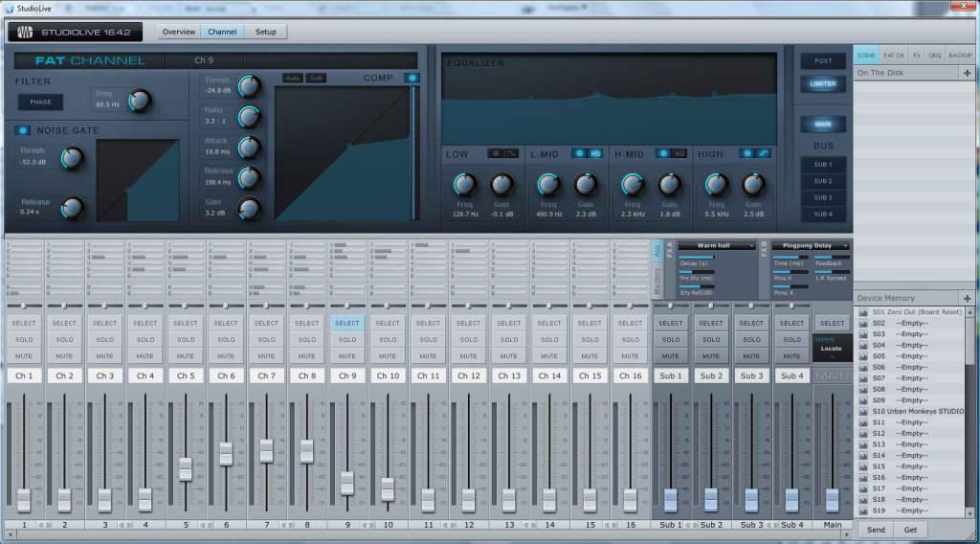Open the SCENE browser tab
This screenshot has height=544, width=980.
[x=866, y=56]
